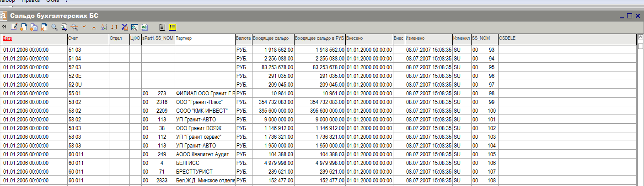Select balance cell 395 600 000.00 in Входящее сальдо
Screen dimensions: 644x186
point(273,110)
